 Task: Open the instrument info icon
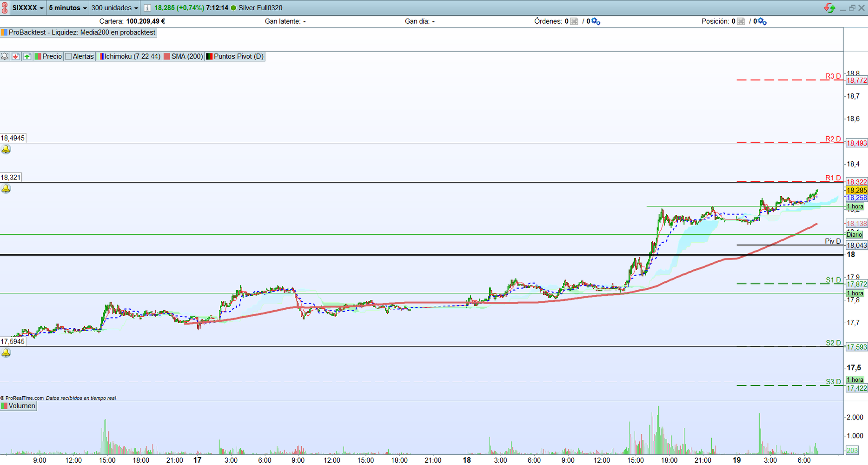tap(147, 8)
